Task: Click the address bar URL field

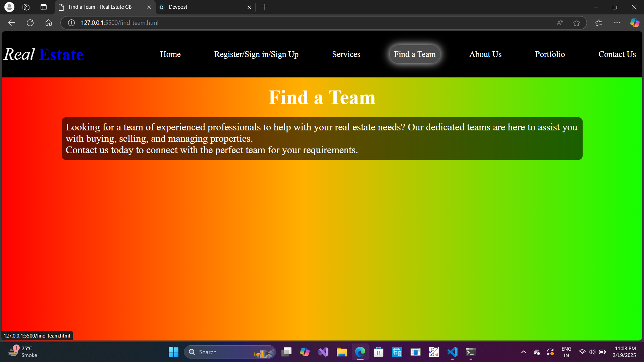Action: (268, 23)
